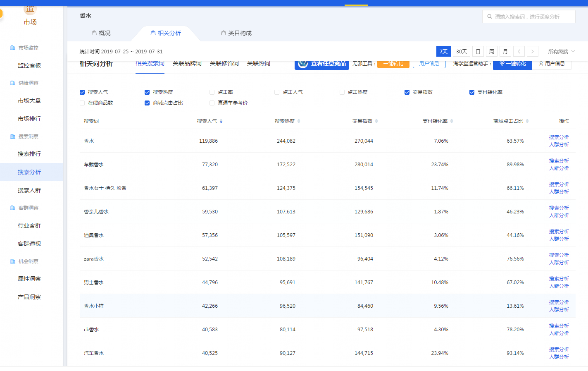Select the 30天 time range button
Viewport: 588px width, 371px height.
click(461, 51)
